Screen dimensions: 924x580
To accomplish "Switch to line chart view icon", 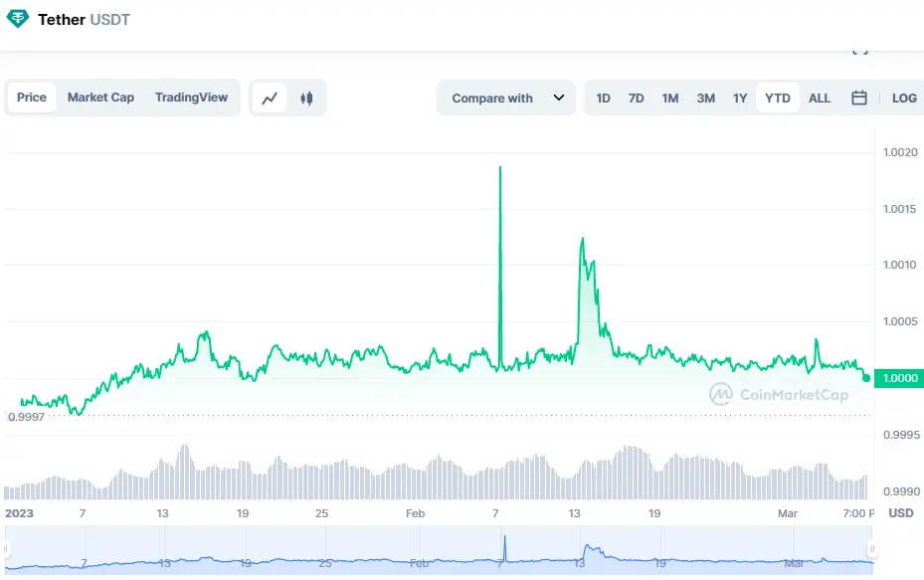I will [x=270, y=97].
